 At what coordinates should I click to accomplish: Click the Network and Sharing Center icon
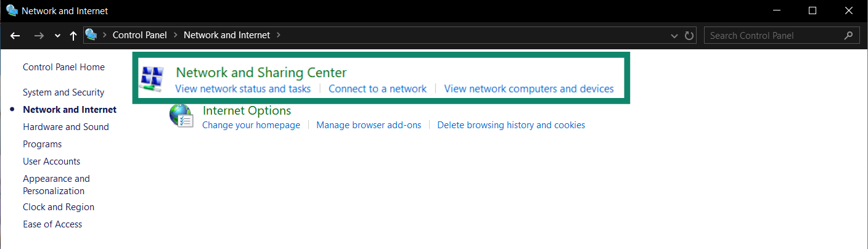pyautogui.click(x=152, y=79)
